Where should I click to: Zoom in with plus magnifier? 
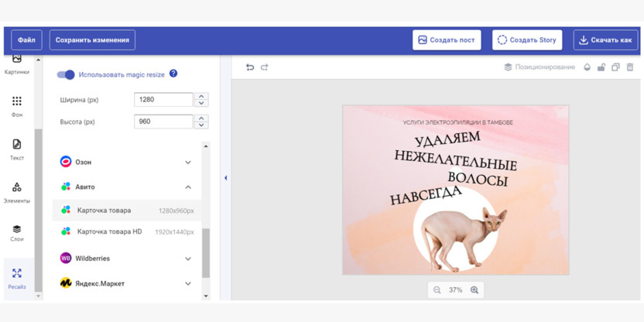point(474,290)
